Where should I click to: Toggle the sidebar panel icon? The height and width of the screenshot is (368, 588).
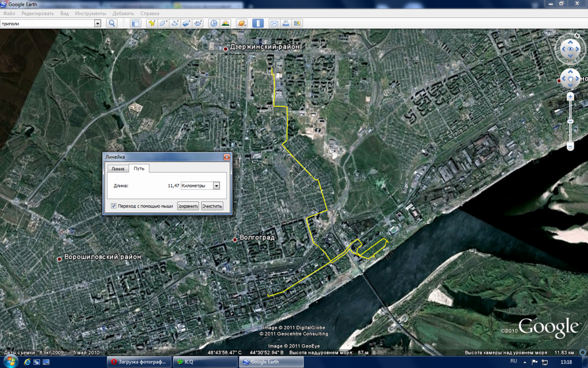pyautogui.click(x=135, y=23)
